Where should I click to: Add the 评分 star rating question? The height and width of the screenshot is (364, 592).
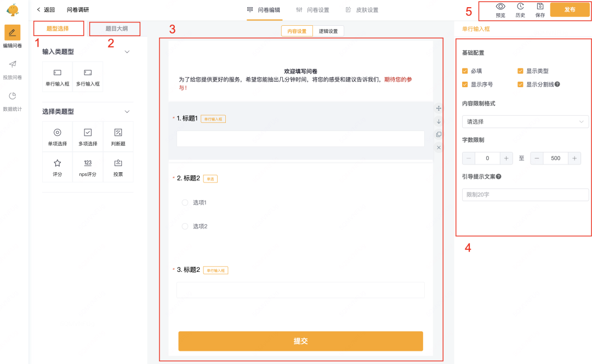[x=58, y=167]
